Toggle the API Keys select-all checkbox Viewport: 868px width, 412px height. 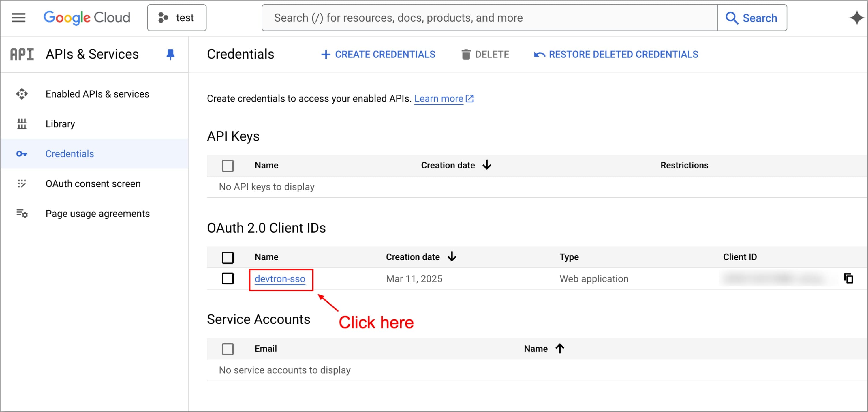tap(228, 166)
